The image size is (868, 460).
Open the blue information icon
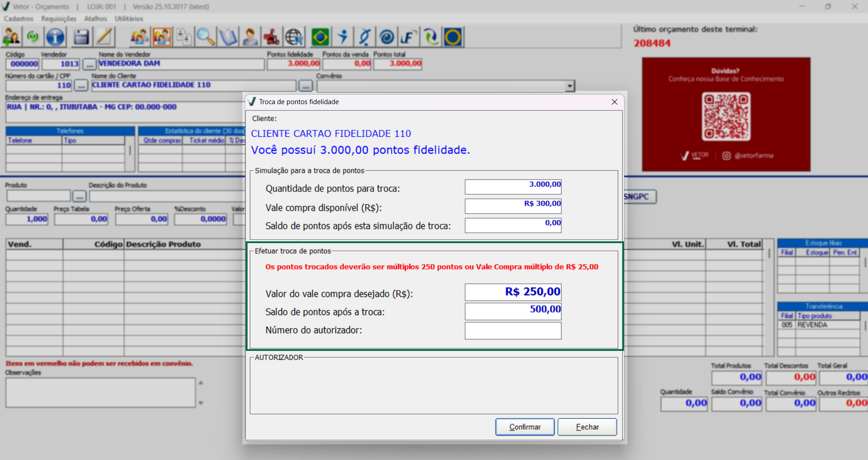[x=55, y=37]
